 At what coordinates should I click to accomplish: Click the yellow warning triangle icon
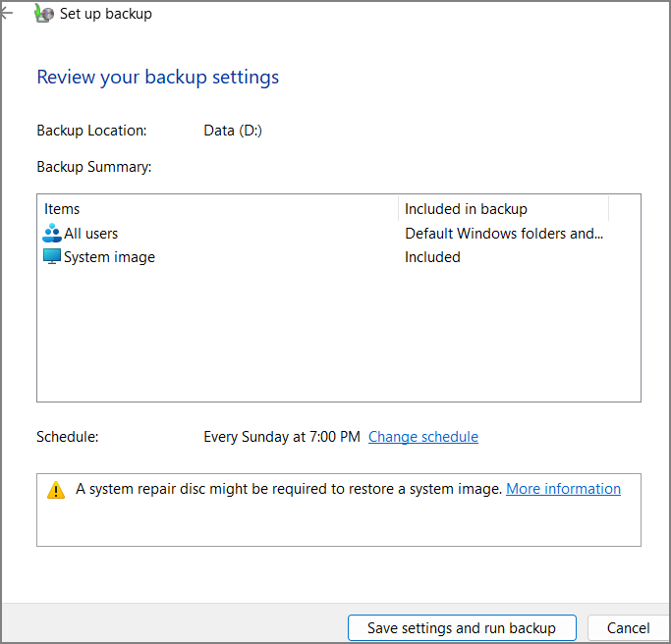click(56, 489)
